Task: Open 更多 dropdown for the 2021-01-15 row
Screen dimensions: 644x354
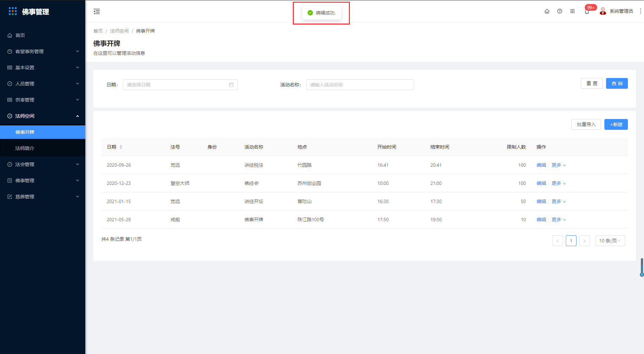Action: pos(559,201)
